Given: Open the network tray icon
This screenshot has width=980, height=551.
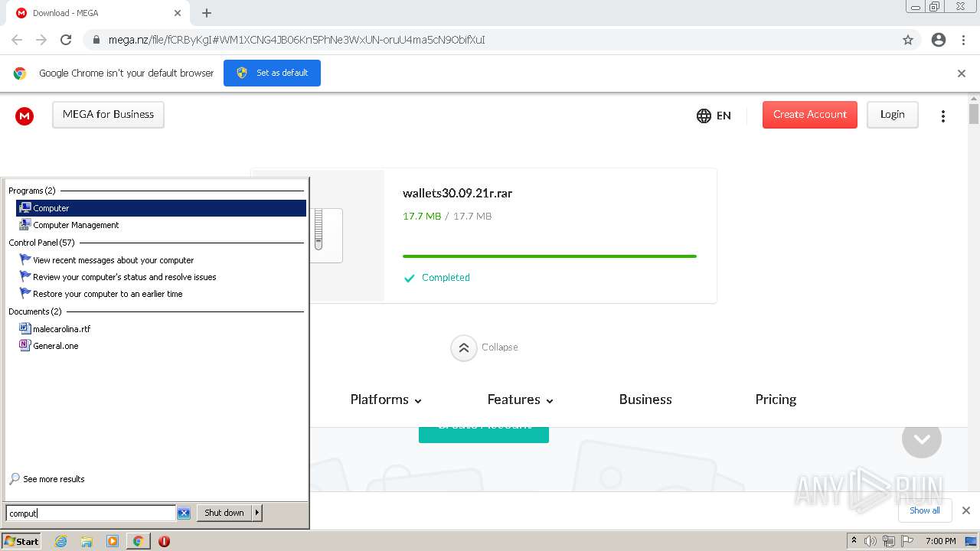Looking at the screenshot, I should (889, 541).
